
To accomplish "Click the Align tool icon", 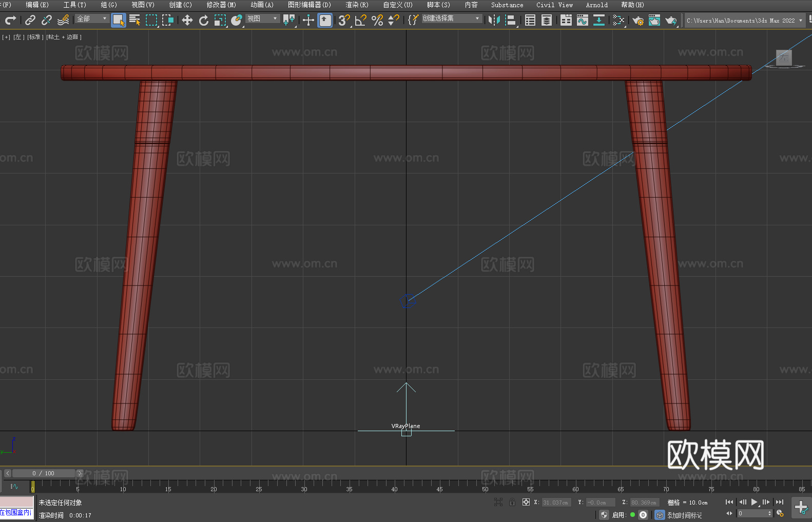I will pos(511,20).
